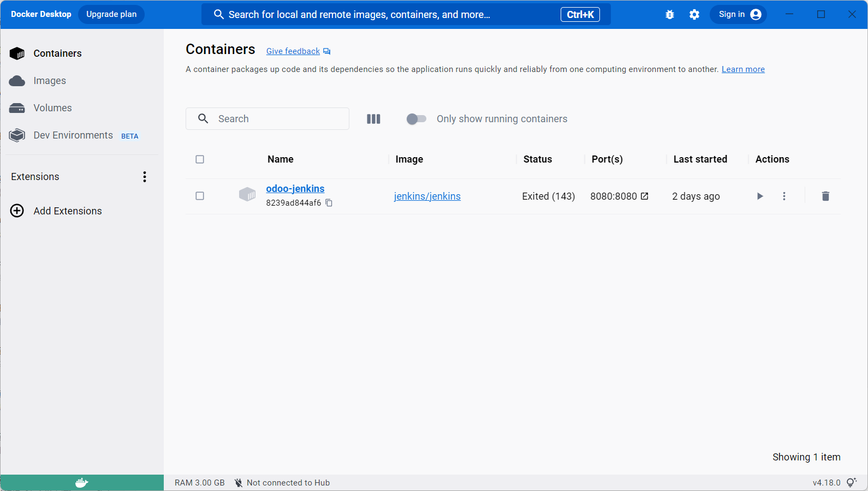Open Dev Environments section
Image resolution: width=868 pixels, height=491 pixels.
click(82, 135)
